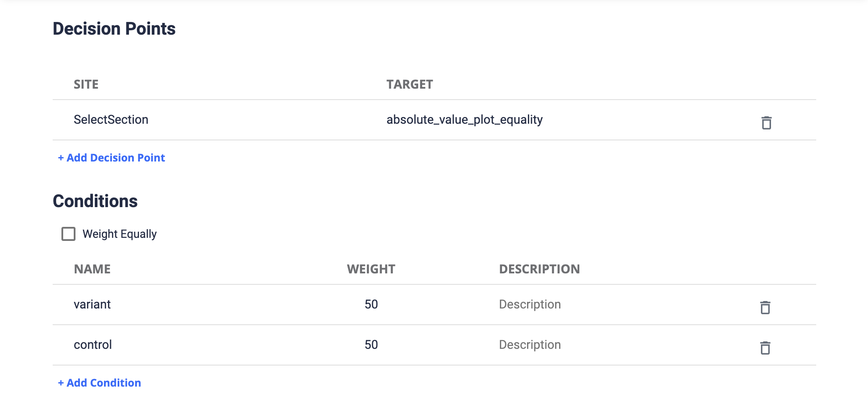Remove the variant condition using its trash icon
Screen dimensions: 868x416
[765, 308]
